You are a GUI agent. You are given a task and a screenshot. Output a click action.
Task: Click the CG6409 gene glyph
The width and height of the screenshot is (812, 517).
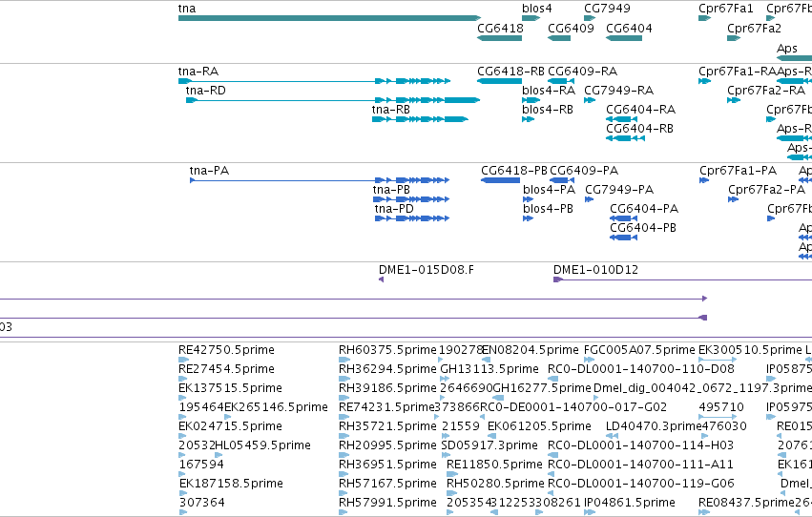[x=559, y=38]
